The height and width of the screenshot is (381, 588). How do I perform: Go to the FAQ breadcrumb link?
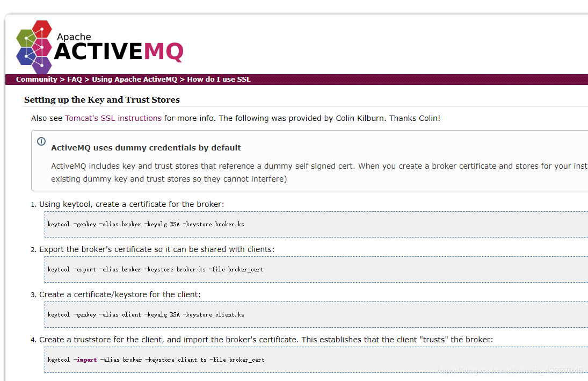75,79
